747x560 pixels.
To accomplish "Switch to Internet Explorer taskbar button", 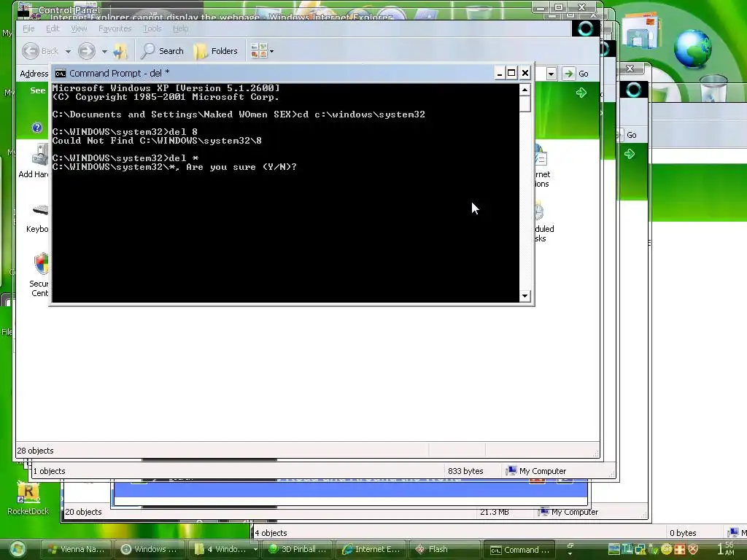I will click(371, 550).
